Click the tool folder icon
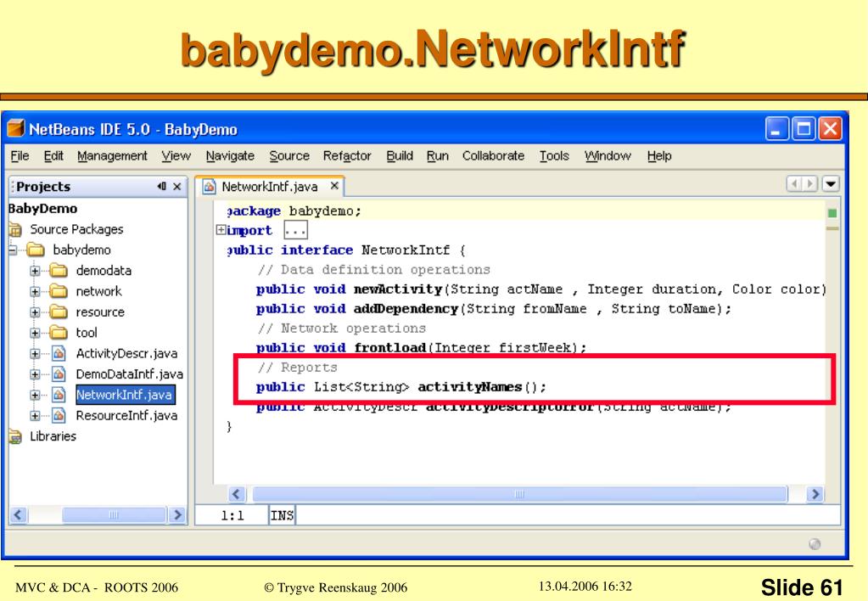The width and height of the screenshot is (868, 601). [x=59, y=333]
